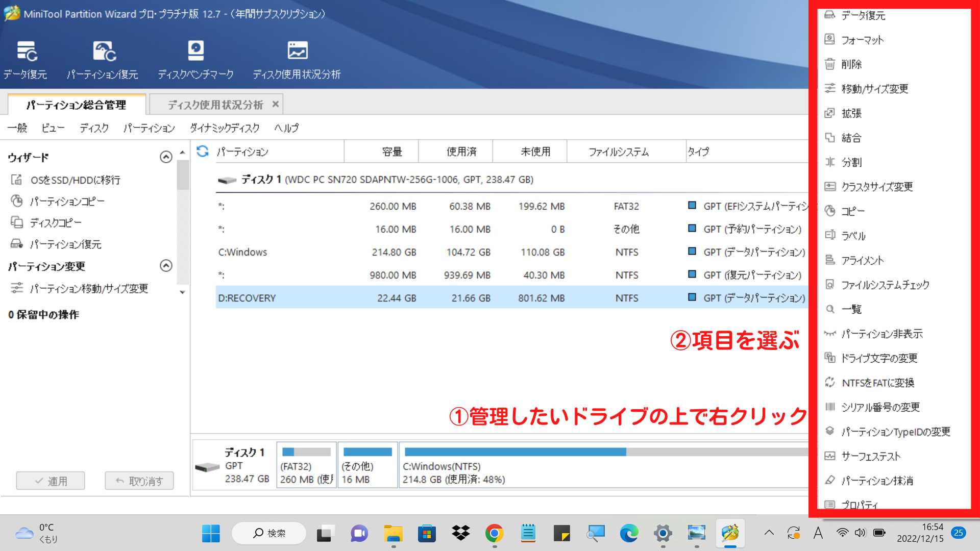The image size is (980, 551).
Task: Open Partition Recovery from the top toolbar
Action: coord(104,52)
